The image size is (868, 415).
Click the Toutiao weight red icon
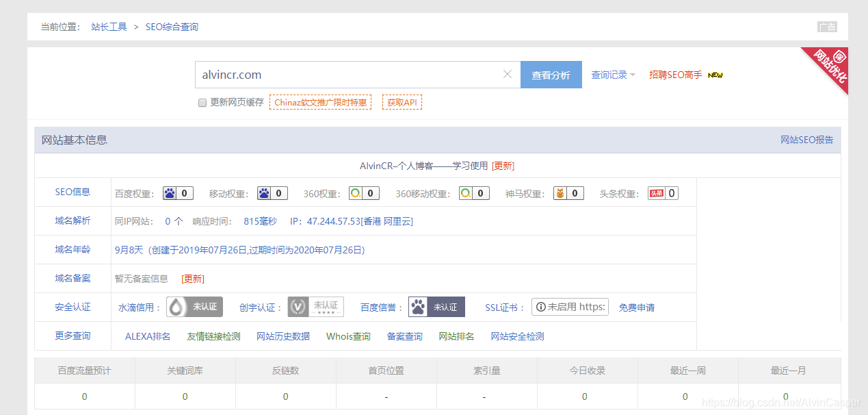pos(657,193)
